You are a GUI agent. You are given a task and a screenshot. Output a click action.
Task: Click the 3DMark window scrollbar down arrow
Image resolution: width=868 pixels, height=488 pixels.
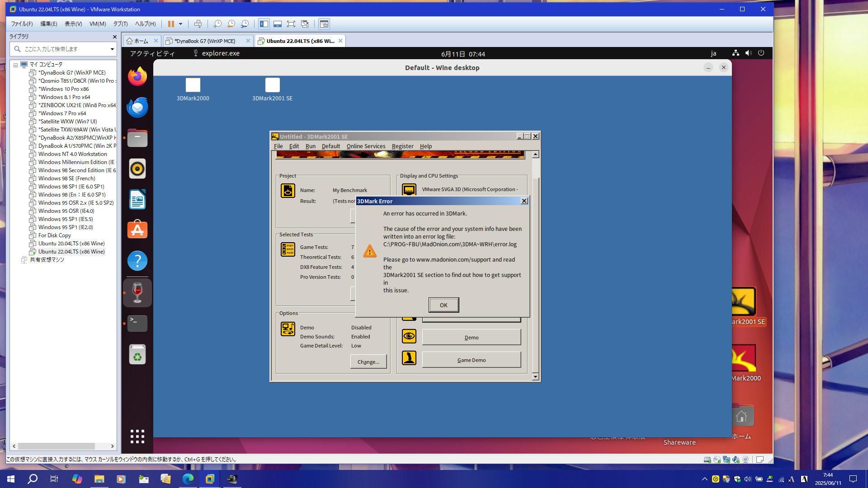(535, 376)
